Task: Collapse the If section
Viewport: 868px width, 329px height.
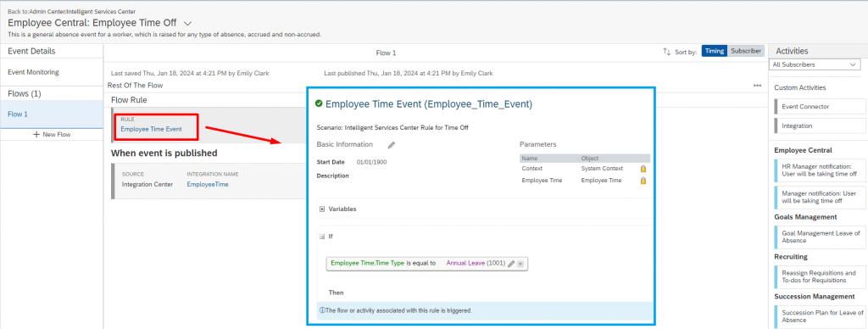Action: 322,236
